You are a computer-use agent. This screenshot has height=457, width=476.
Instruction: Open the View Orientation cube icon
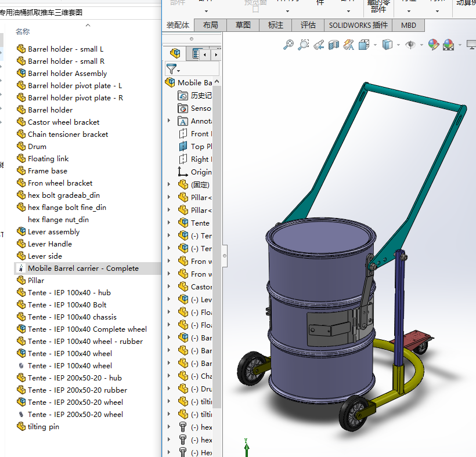click(365, 45)
